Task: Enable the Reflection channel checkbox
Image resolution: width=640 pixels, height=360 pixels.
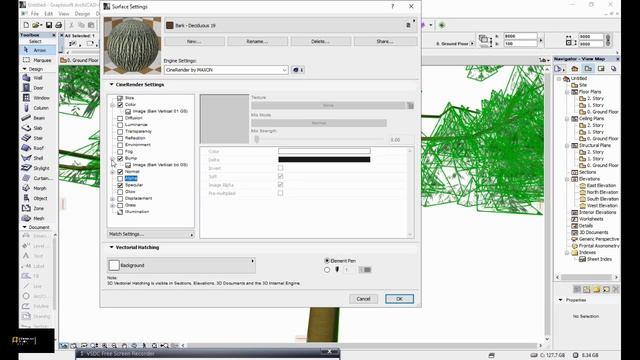Action: point(120,138)
